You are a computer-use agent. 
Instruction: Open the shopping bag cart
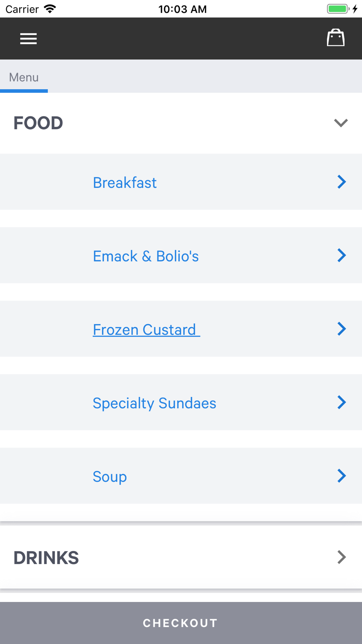pyautogui.click(x=336, y=38)
